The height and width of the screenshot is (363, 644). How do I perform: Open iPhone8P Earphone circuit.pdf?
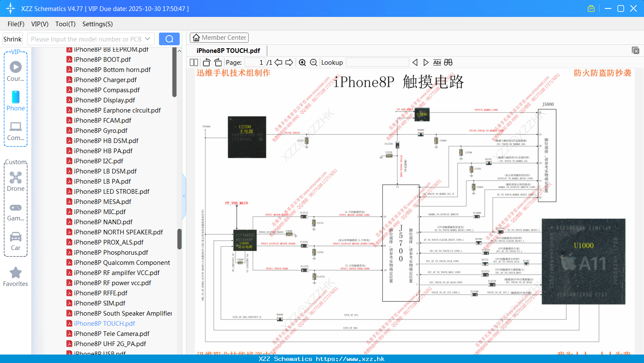(117, 110)
